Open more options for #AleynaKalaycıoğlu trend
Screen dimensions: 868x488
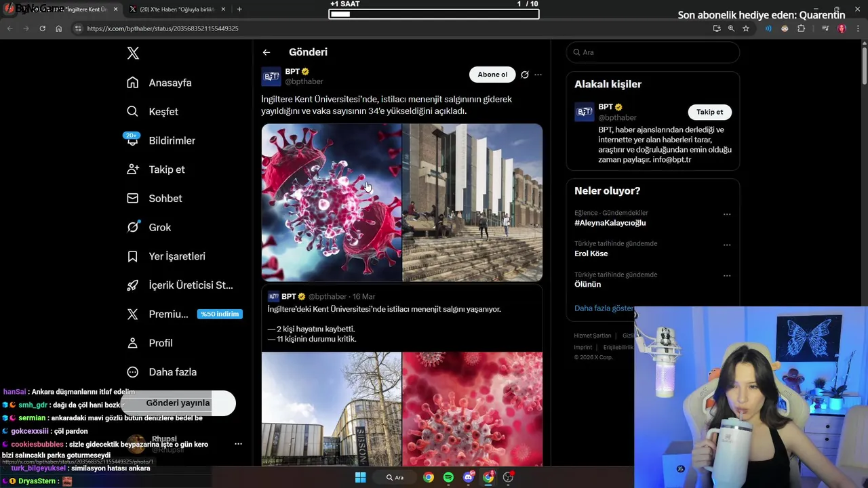(x=727, y=214)
